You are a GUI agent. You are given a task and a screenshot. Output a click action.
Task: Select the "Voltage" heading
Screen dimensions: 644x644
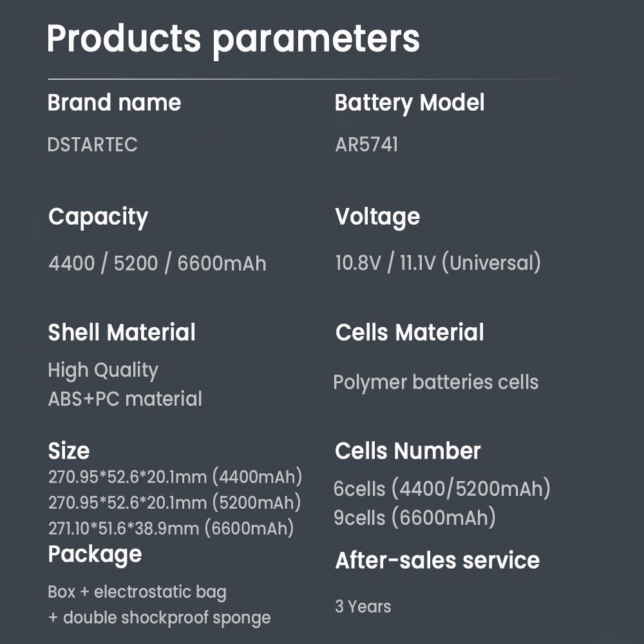[x=377, y=216]
